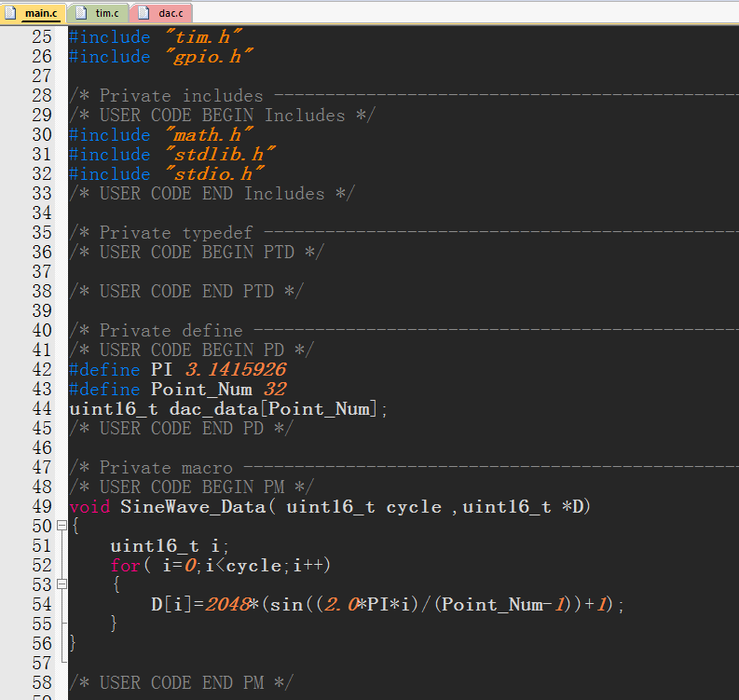Open the tim.c file tab
The height and width of the screenshot is (700, 739).
pos(98,13)
